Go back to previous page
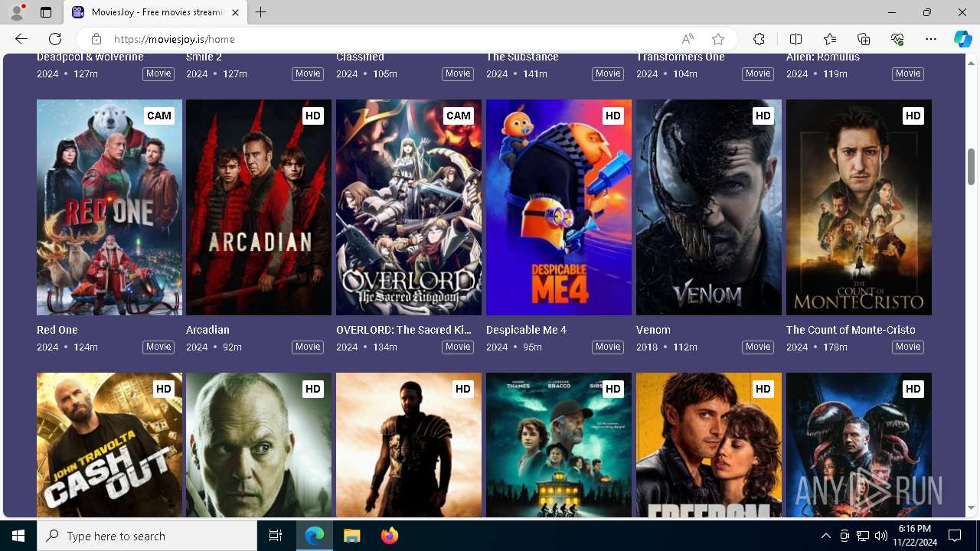Viewport: 980px width, 551px height. [x=21, y=39]
